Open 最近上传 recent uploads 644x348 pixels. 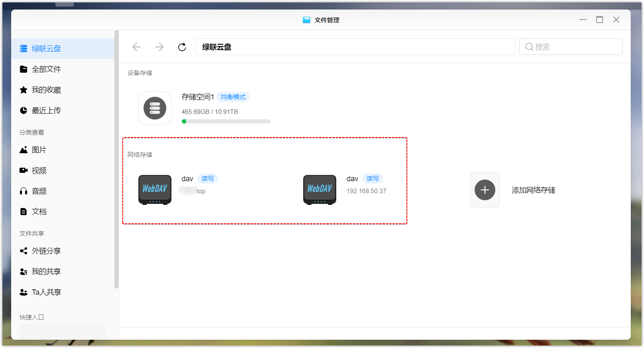(x=63, y=110)
